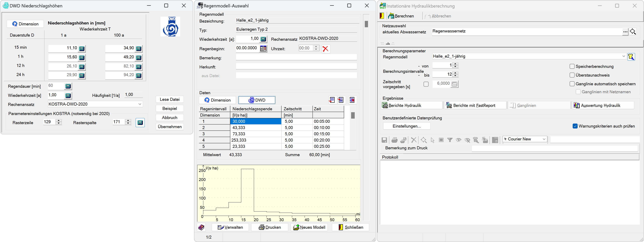
Task: Click the search magnifier icon beside Regenwassernetz
Action: 632,31
